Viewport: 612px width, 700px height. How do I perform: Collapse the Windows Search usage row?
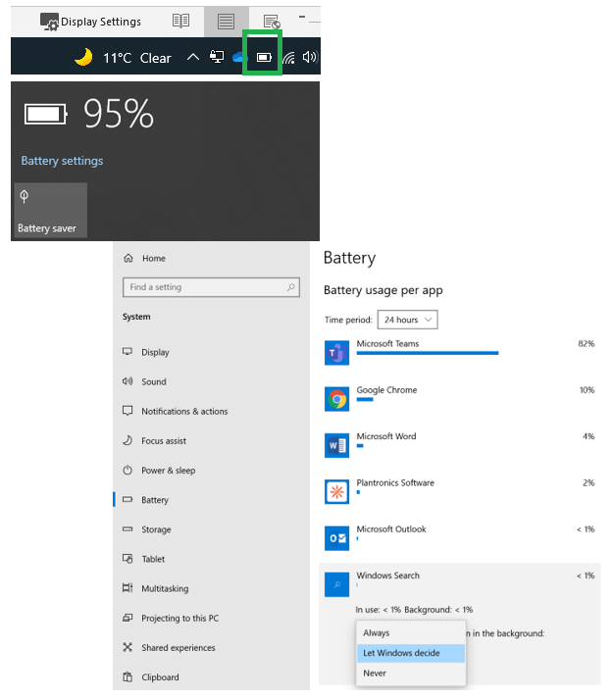click(x=460, y=584)
